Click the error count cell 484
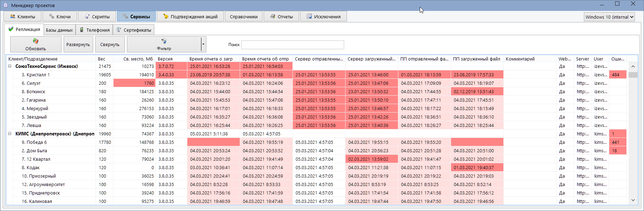Viewport: 644px width, 211px height. 618,75
